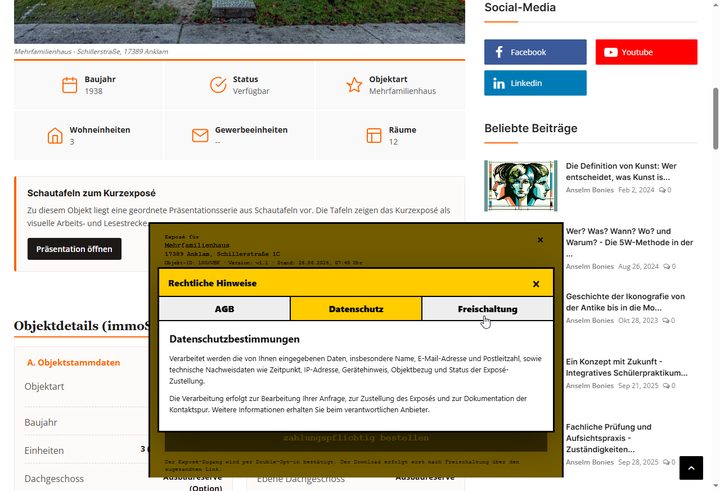Open the Linkedin social media button
The image size is (720, 491).
[535, 83]
